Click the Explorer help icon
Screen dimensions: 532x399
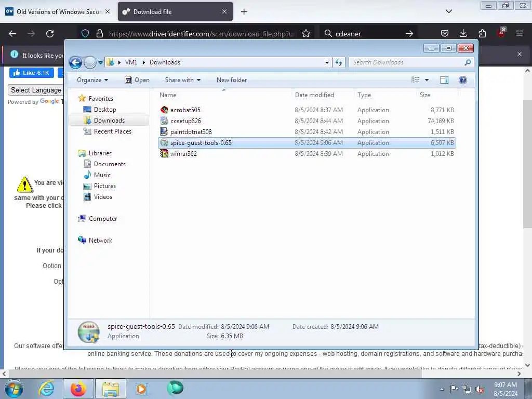(463, 80)
